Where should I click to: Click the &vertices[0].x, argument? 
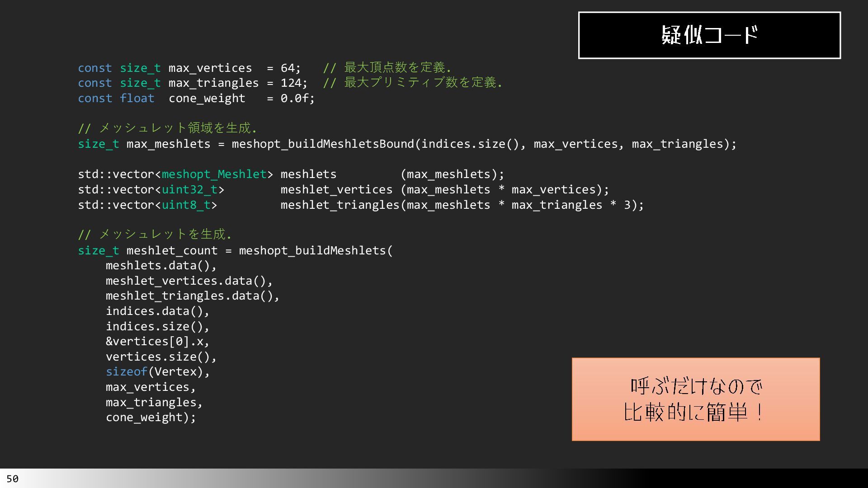(158, 342)
